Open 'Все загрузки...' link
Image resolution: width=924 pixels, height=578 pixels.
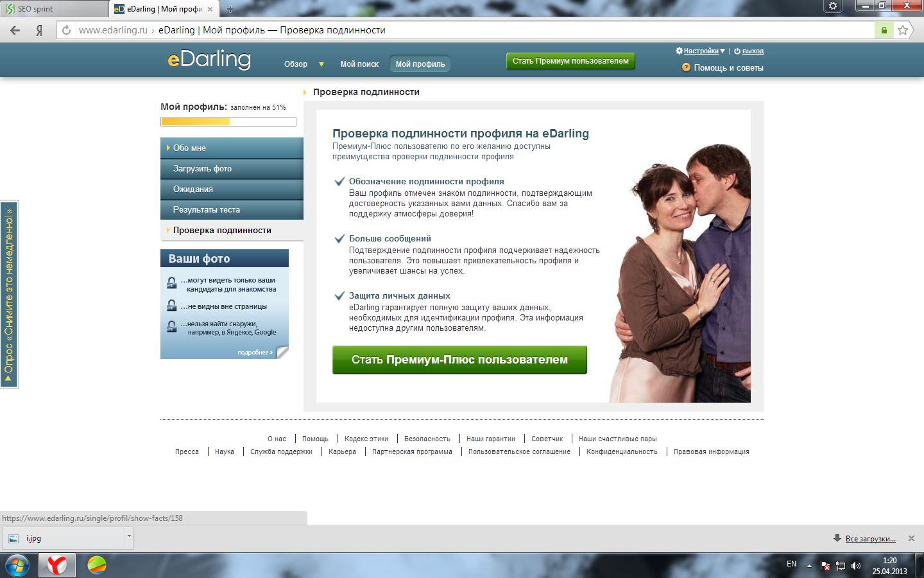click(870, 538)
